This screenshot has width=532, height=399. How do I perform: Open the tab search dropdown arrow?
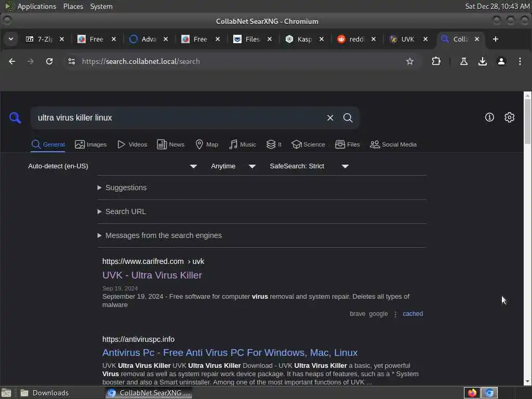[x=11, y=39]
